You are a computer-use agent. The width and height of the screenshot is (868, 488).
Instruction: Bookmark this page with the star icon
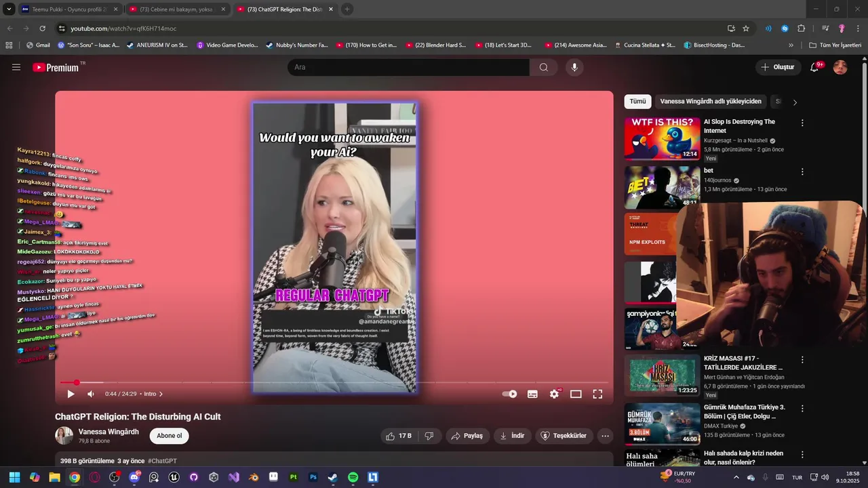coord(746,28)
